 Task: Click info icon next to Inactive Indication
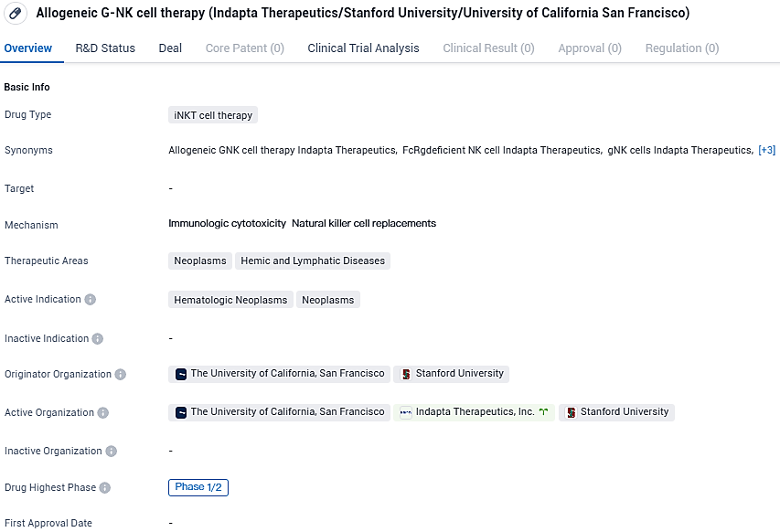[98, 339]
